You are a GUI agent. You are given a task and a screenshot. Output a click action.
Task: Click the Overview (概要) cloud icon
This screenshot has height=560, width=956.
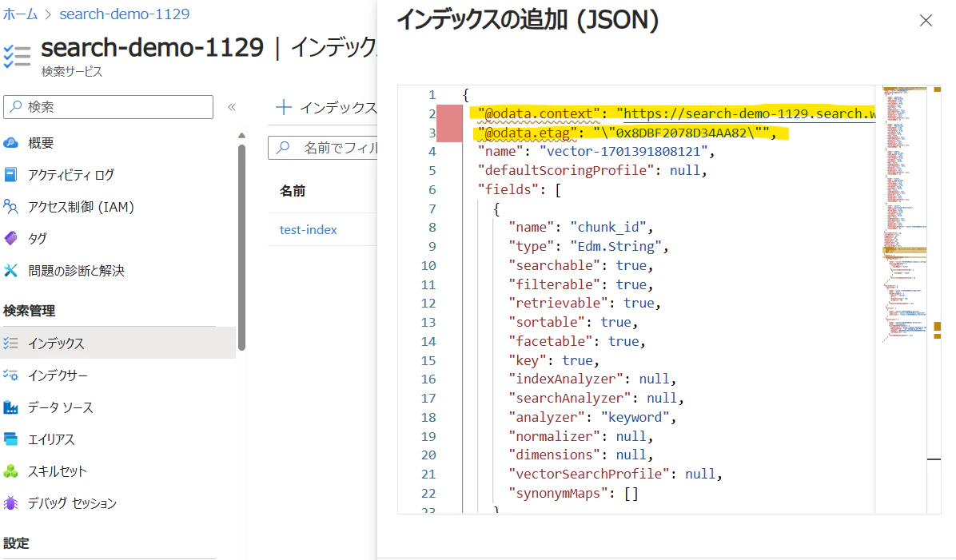10,143
